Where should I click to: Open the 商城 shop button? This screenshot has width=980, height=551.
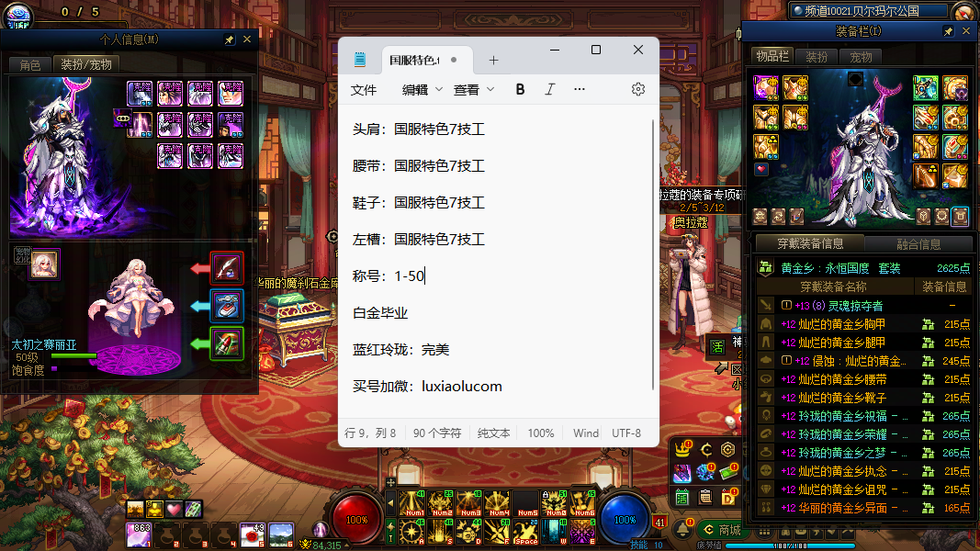[721, 529]
